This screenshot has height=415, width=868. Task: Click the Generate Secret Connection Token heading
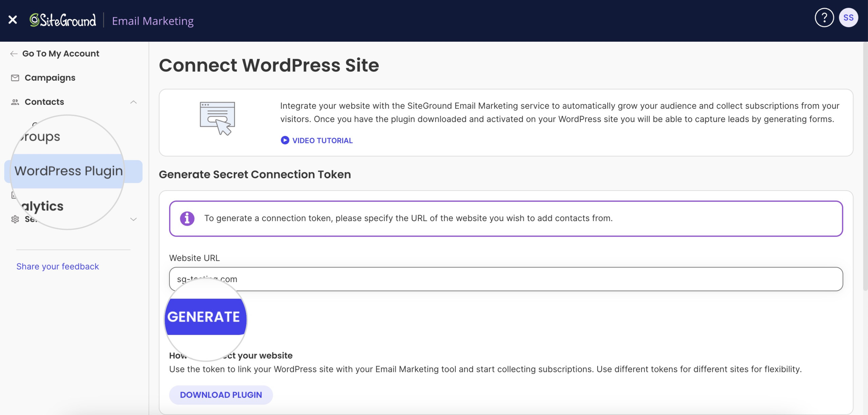coord(255,174)
